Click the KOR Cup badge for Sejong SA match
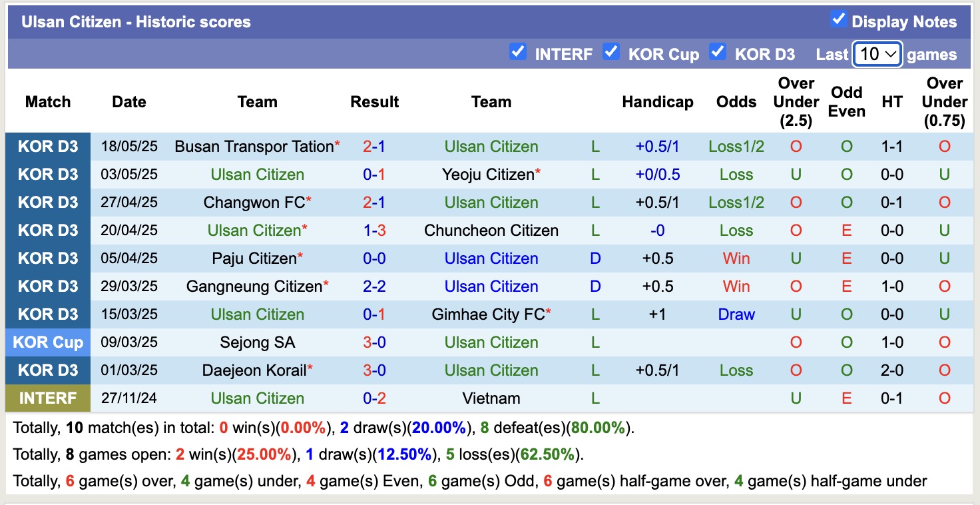Viewport: 980px width, 505px height. pyautogui.click(x=48, y=342)
